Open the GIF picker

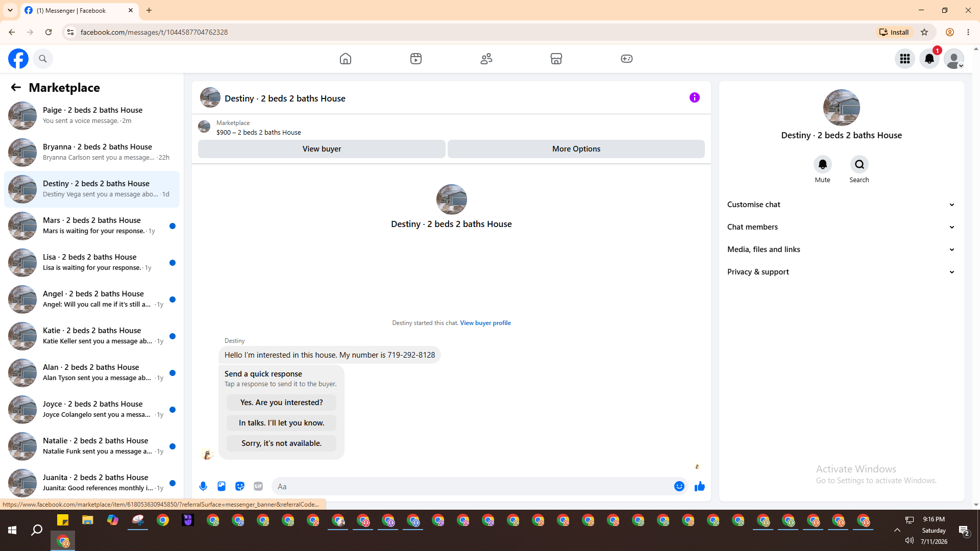pos(258,486)
